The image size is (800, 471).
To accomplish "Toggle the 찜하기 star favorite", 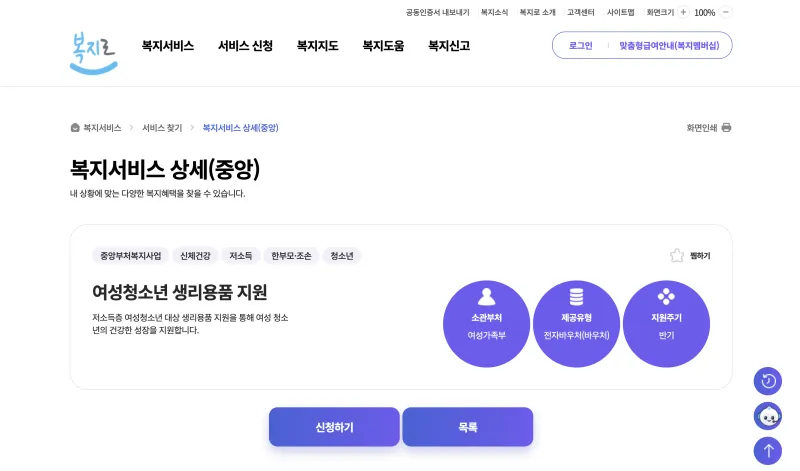I will [x=677, y=255].
